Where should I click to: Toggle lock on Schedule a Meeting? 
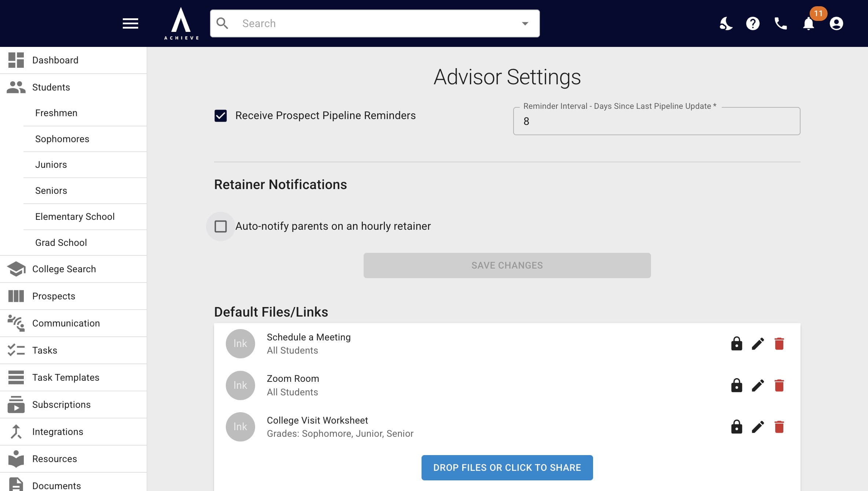point(736,344)
